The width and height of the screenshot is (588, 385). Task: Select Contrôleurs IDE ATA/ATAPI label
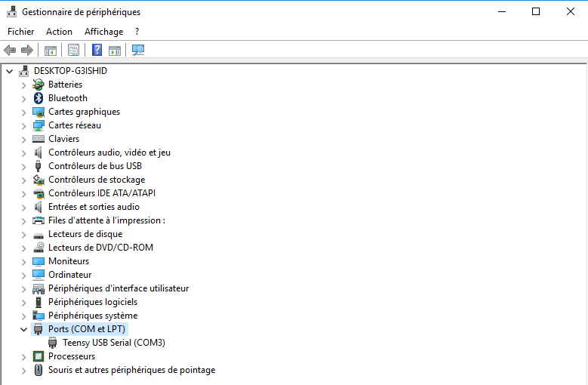pyautogui.click(x=102, y=193)
